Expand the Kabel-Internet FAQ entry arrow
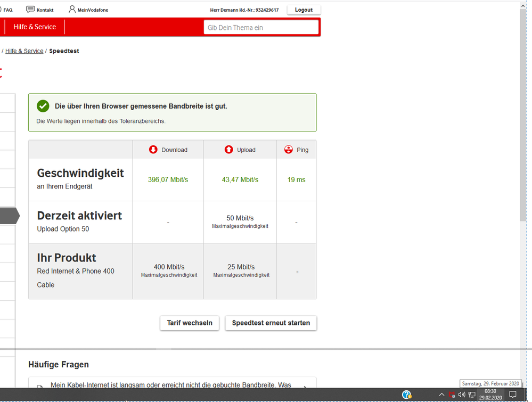The image size is (532, 402). 305,387
